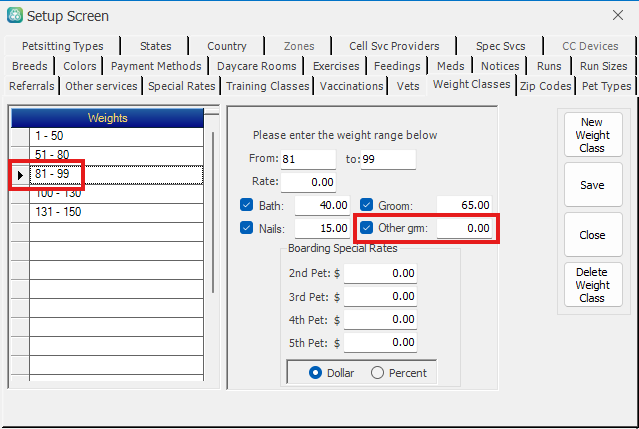
Task: Switch to the Meds tab
Action: point(451,66)
